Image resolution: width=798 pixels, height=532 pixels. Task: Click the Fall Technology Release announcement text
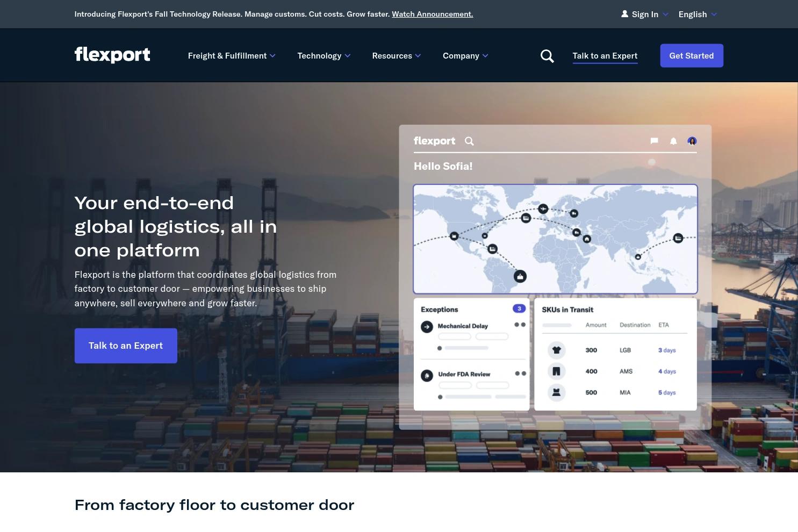[x=232, y=14]
